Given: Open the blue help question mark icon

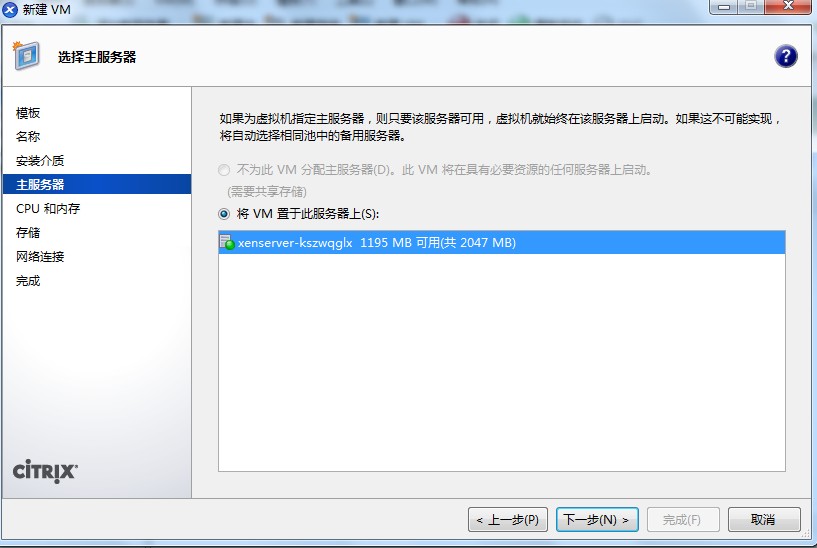Looking at the screenshot, I should (x=786, y=56).
